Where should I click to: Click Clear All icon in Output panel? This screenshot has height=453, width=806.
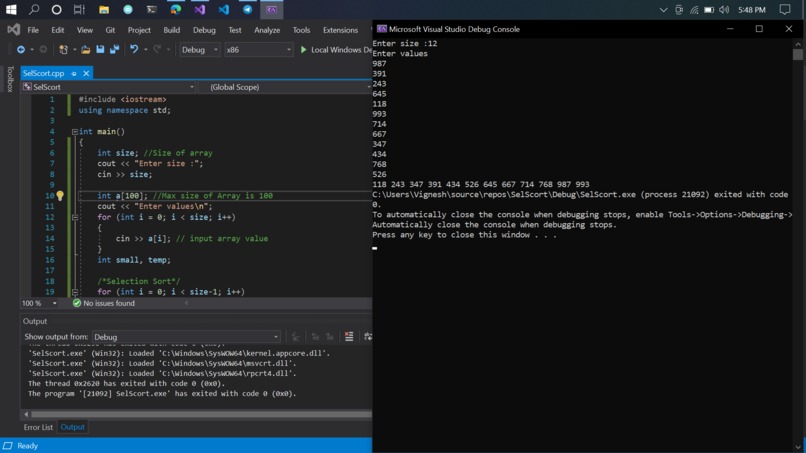(x=349, y=336)
